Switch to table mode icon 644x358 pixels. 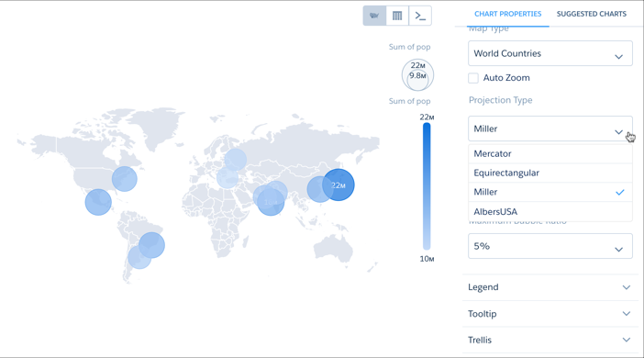coord(397,16)
